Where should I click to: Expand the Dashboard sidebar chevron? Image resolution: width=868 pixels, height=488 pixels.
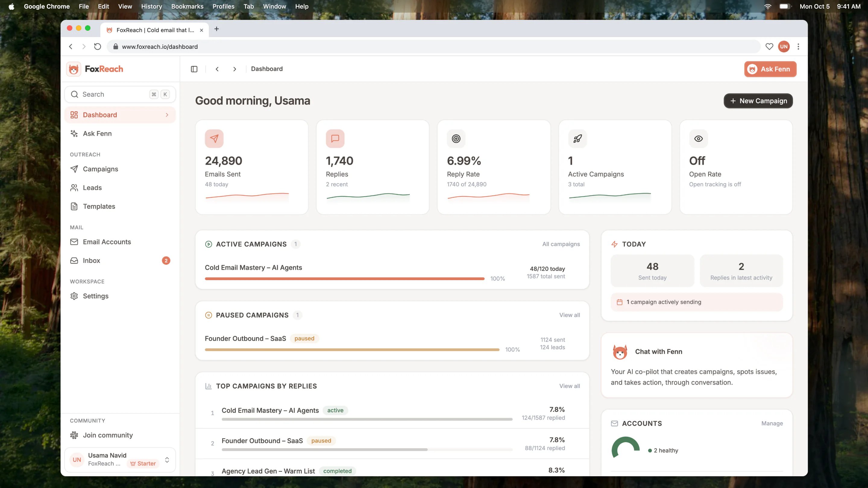tap(167, 115)
